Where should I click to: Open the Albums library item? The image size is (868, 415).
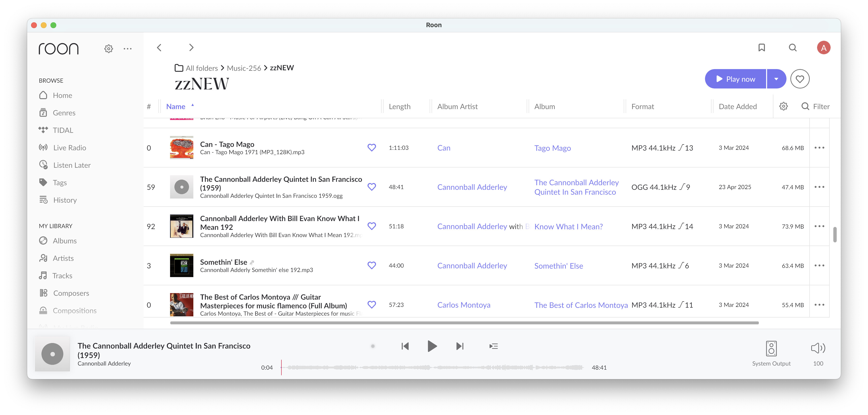[x=58, y=241]
